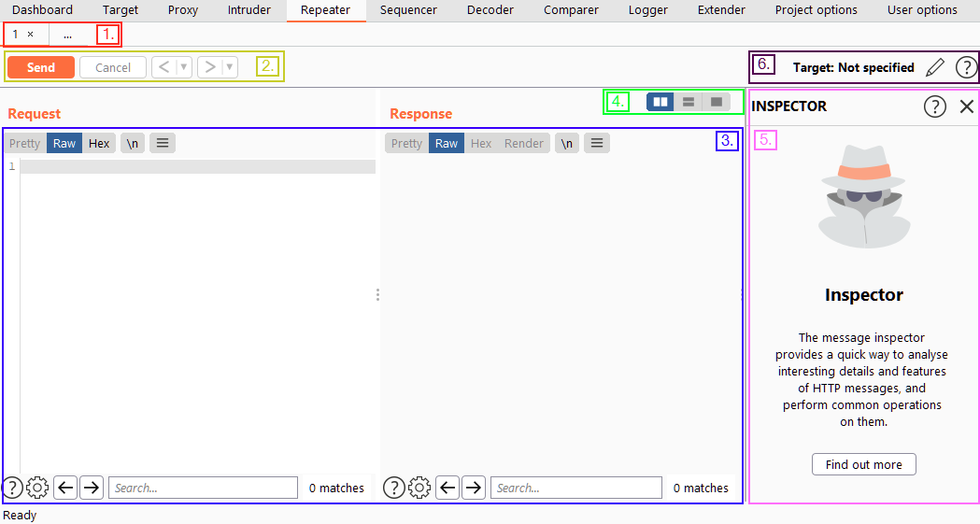
Task: Expand the history forward dropdown arrow
Action: pyautogui.click(x=230, y=67)
